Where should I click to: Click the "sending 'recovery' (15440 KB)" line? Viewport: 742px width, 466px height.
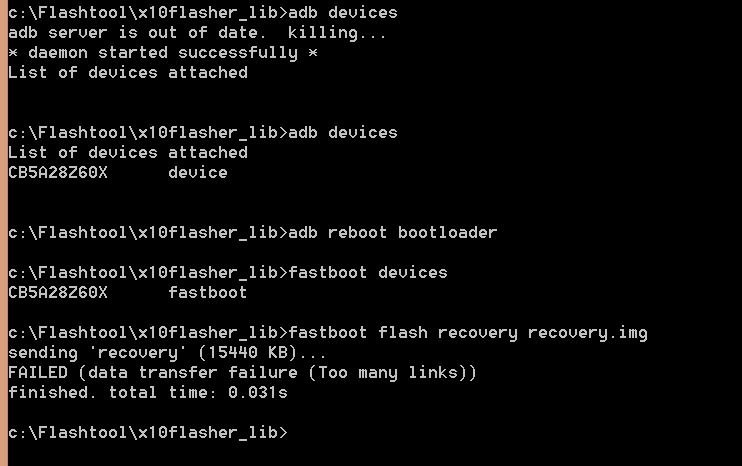(167, 353)
